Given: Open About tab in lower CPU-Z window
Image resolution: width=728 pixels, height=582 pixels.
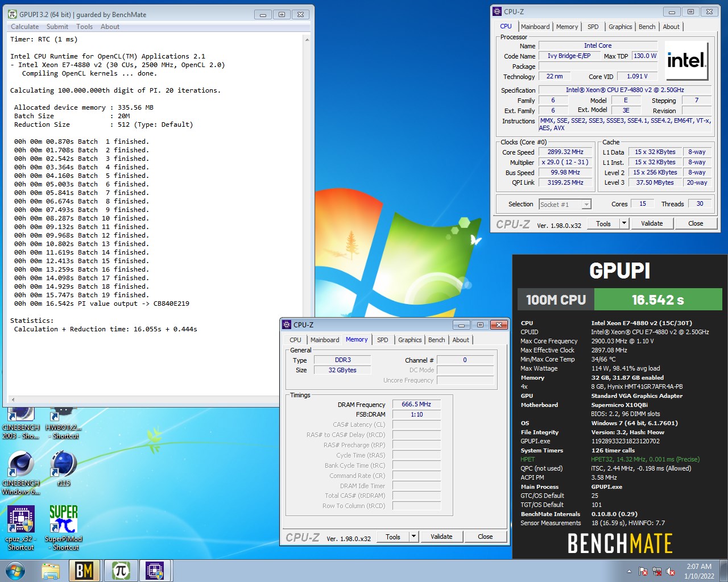Looking at the screenshot, I should 461,340.
